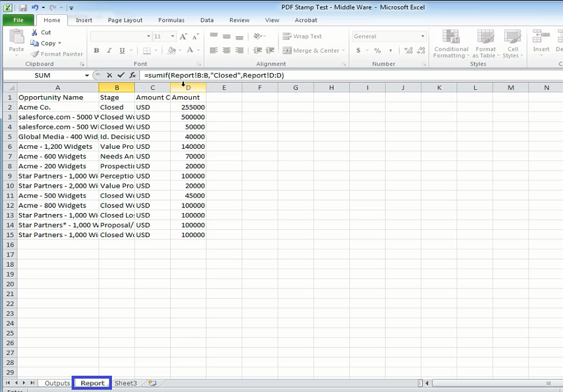563x392 pixels.
Task: Click Percent Style icon
Action: click(x=377, y=51)
